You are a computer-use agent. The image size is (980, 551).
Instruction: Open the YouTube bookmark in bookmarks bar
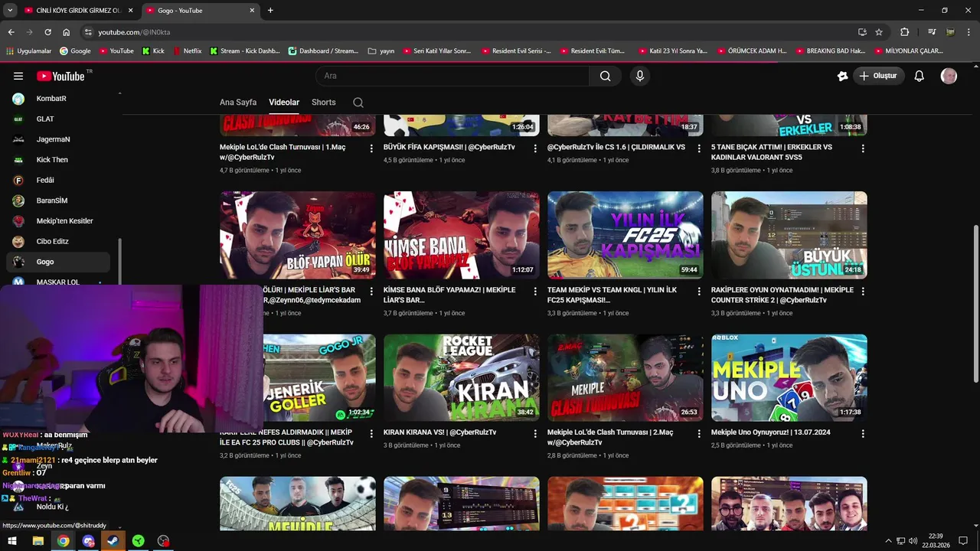[x=116, y=51]
